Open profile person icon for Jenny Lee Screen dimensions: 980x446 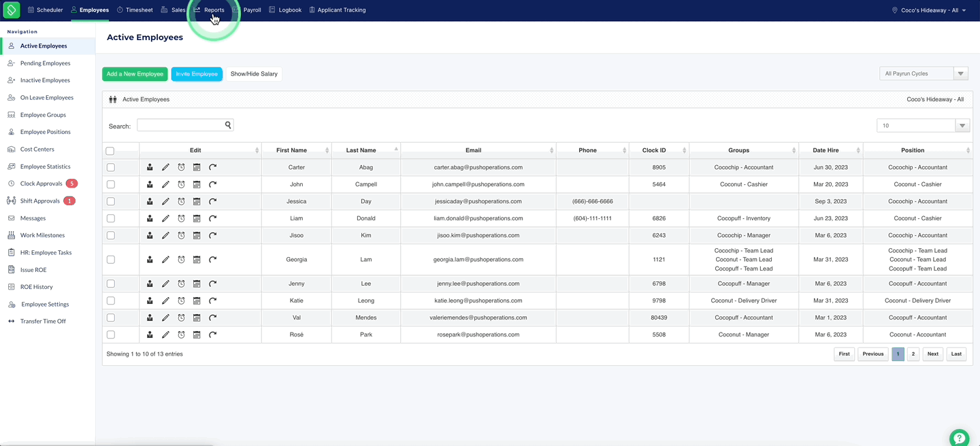(x=150, y=284)
